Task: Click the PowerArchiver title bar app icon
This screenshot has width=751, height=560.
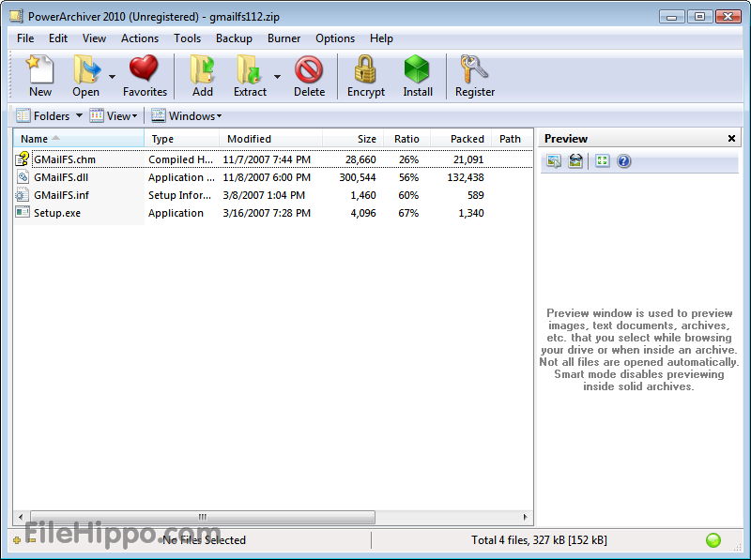Action: coord(16,16)
